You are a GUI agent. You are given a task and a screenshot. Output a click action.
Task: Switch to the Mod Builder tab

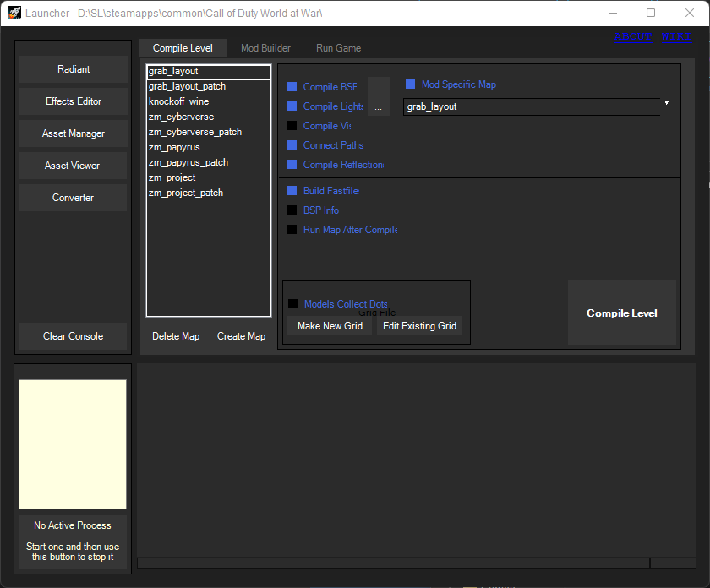pyautogui.click(x=265, y=48)
